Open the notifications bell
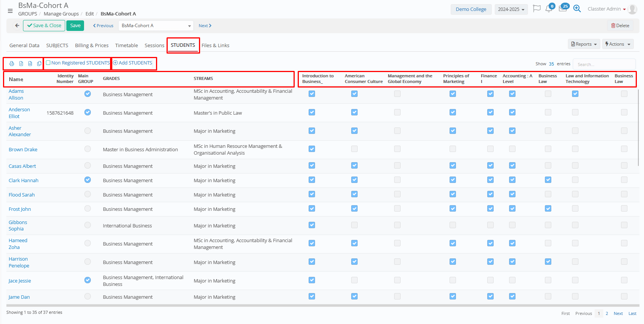 549,9
